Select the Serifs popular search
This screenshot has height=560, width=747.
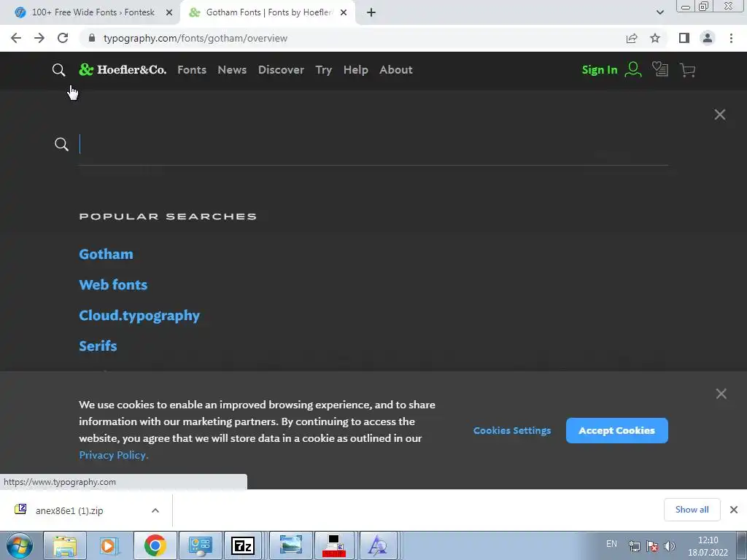coord(98,346)
